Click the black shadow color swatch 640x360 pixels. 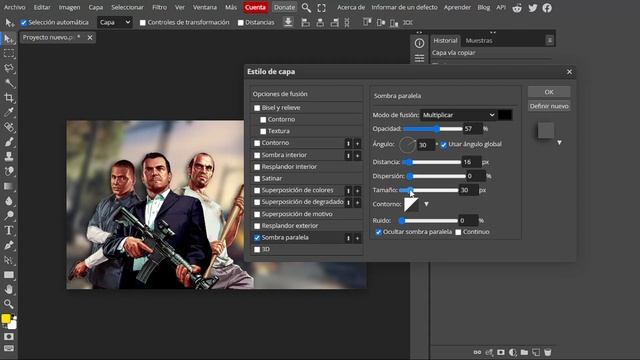pos(505,115)
